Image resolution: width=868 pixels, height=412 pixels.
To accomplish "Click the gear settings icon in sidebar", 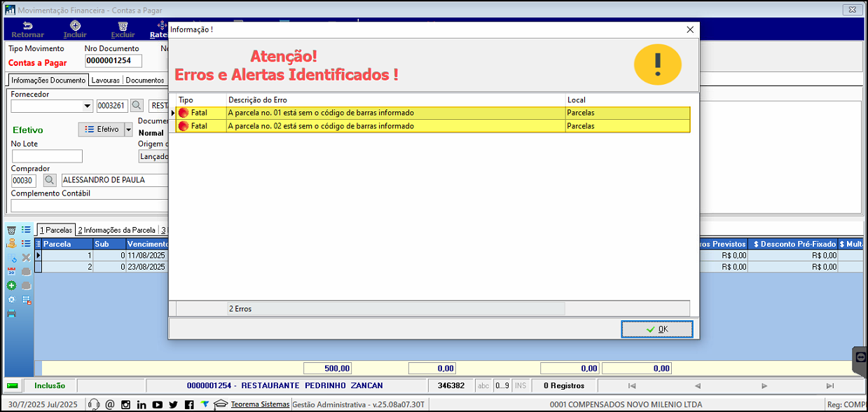I will (11, 299).
